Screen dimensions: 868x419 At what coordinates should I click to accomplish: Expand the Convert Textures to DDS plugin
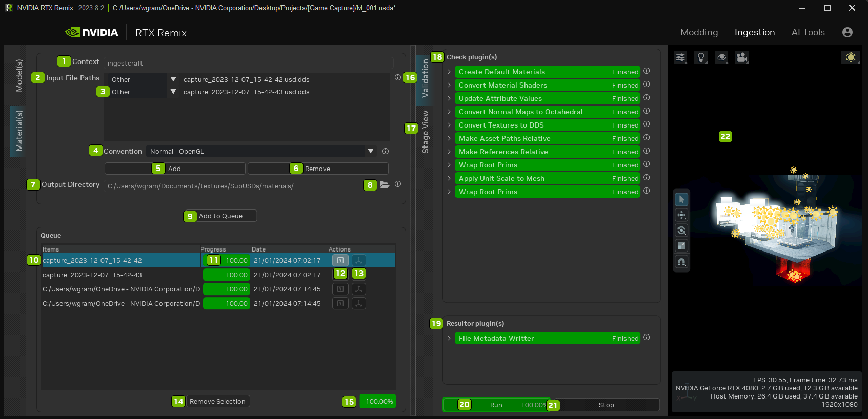[x=449, y=125]
